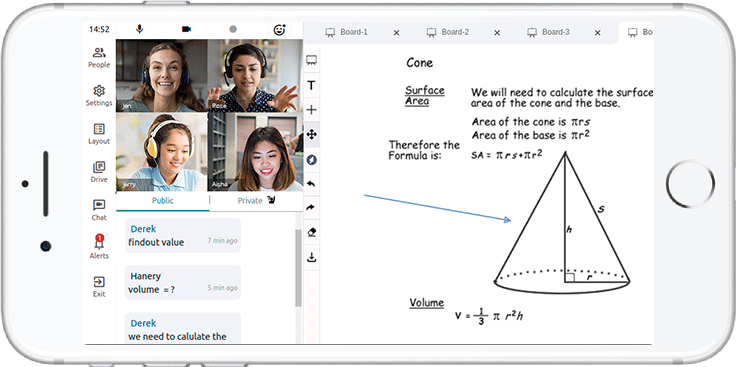Click the undo arrow on whiteboard toolbar
This screenshot has width=736, height=367.
click(x=311, y=184)
